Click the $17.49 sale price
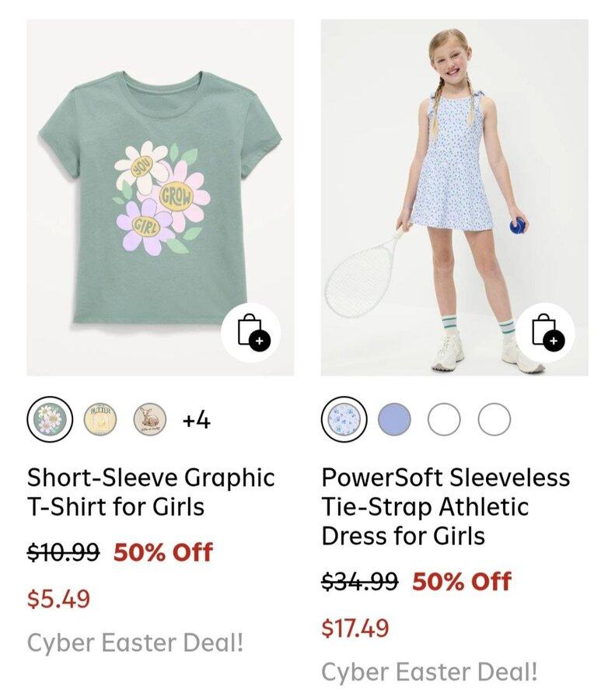This screenshot has width=615, height=700. [355, 628]
